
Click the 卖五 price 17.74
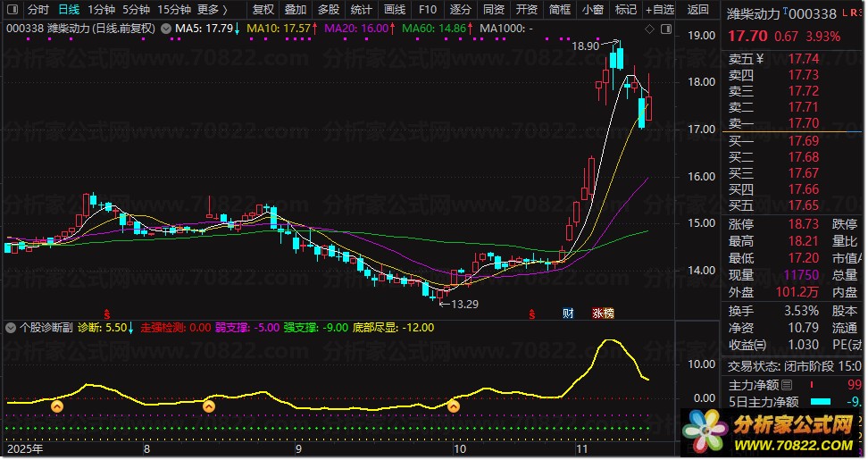[803, 59]
